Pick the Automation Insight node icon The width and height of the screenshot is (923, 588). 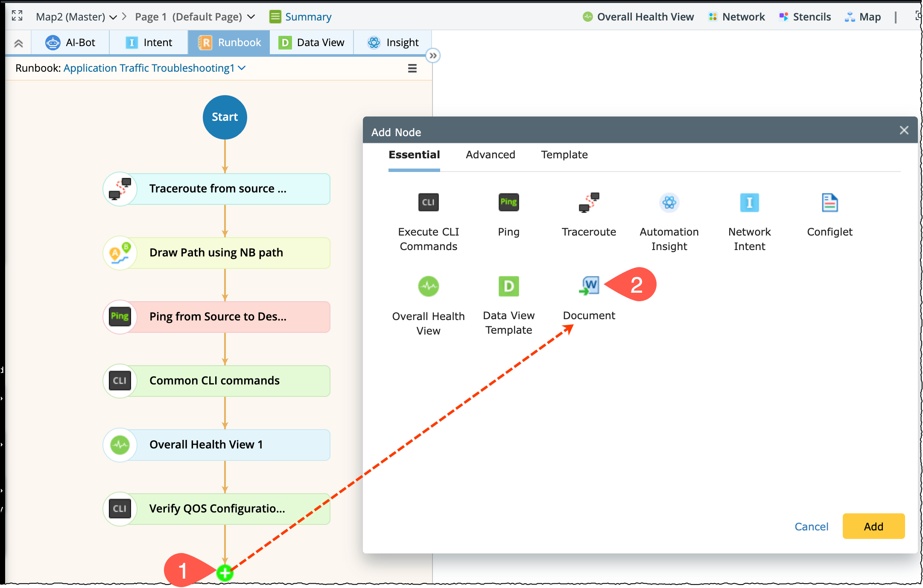pos(669,202)
